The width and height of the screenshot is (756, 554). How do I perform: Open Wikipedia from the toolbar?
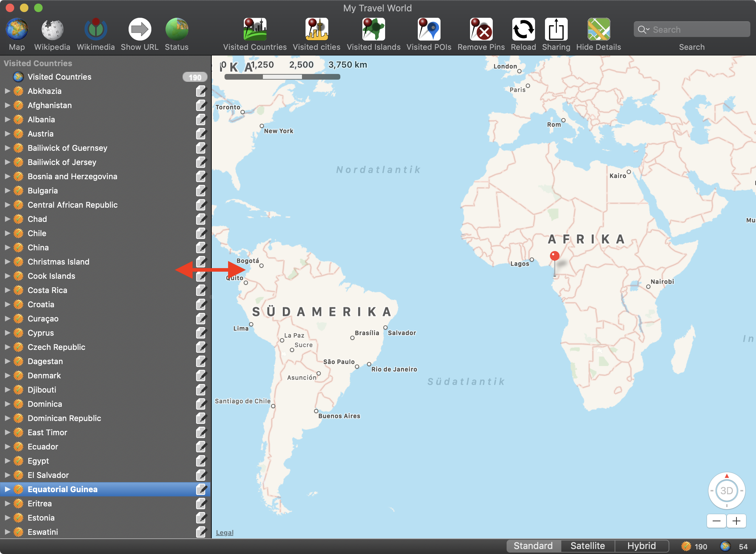tap(52, 30)
